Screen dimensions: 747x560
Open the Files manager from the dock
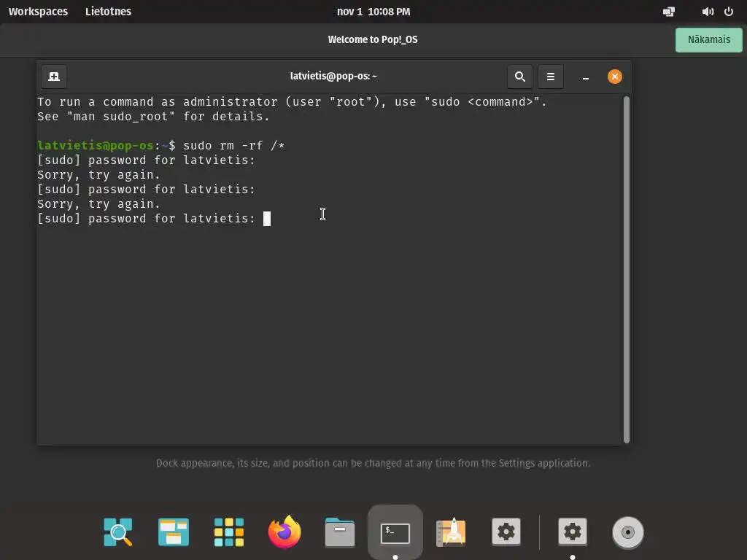[x=340, y=532]
